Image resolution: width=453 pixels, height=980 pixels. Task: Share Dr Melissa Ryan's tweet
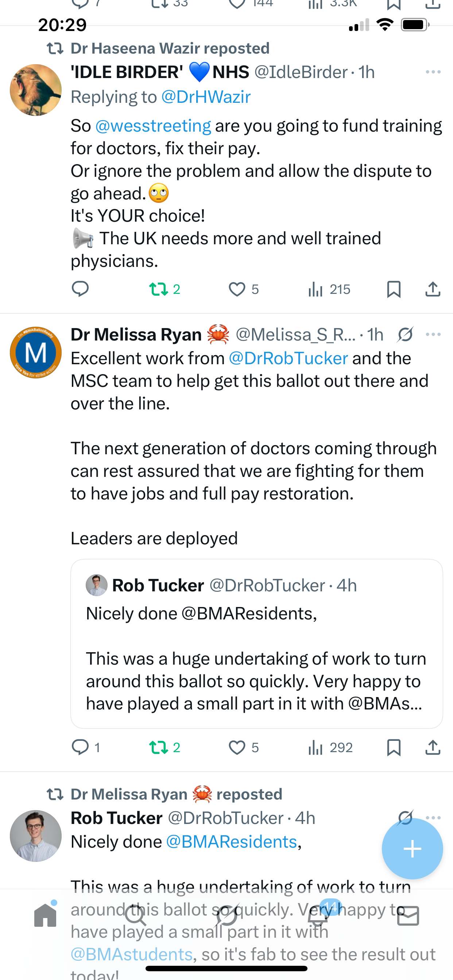433,747
